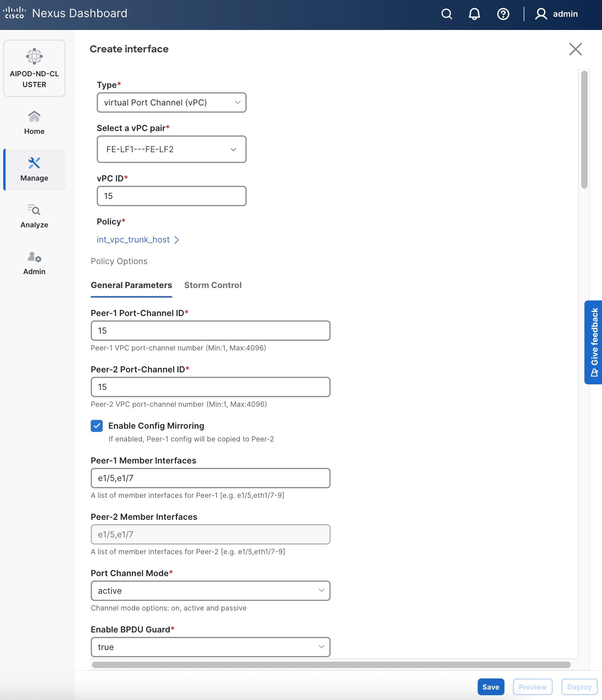Viewport: 602px width, 700px height.
Task: Click the search magnifier icon
Action: tap(447, 14)
